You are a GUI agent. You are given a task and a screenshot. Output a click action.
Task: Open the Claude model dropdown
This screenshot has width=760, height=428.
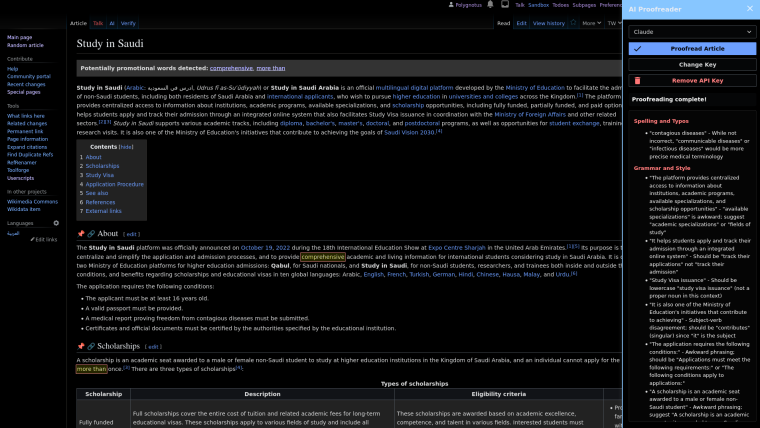692,32
